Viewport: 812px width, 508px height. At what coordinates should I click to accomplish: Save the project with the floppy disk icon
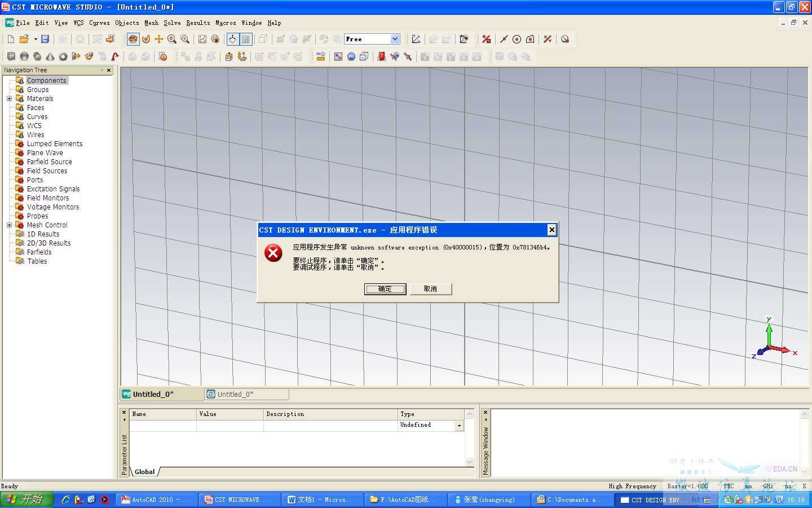pyautogui.click(x=45, y=39)
